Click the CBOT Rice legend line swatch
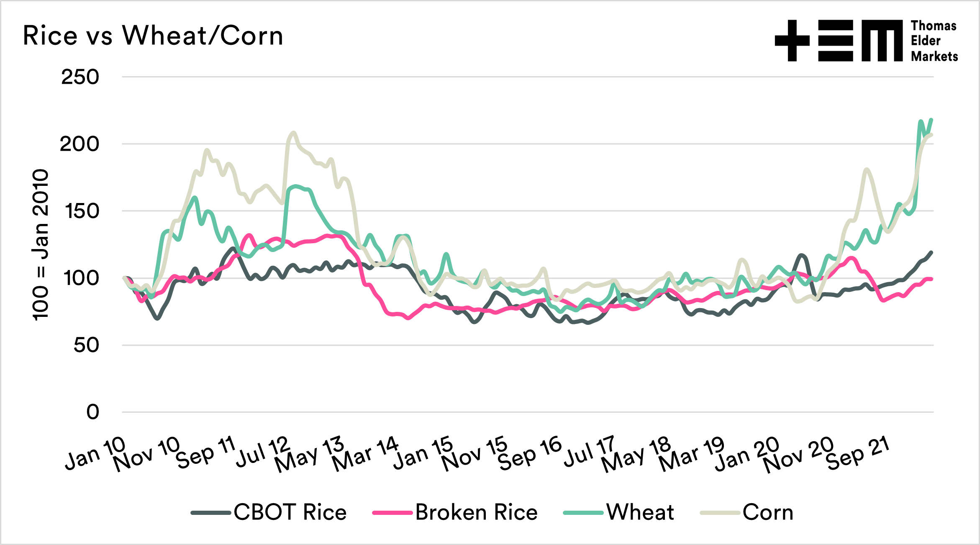This screenshot has width=980, height=545. (x=210, y=513)
